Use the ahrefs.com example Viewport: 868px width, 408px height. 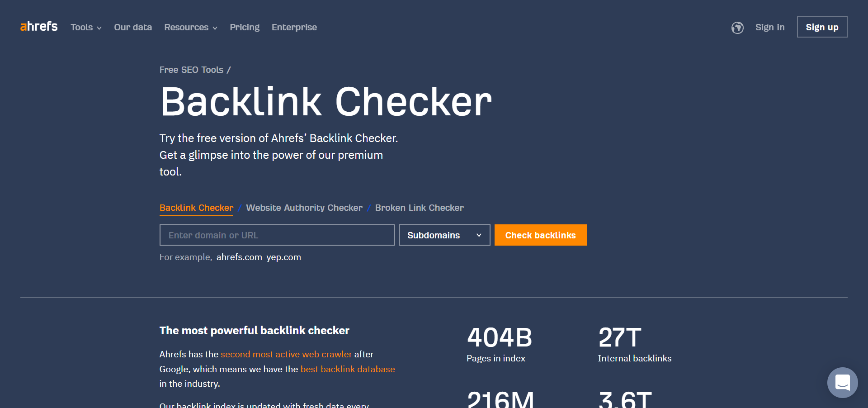pyautogui.click(x=239, y=257)
